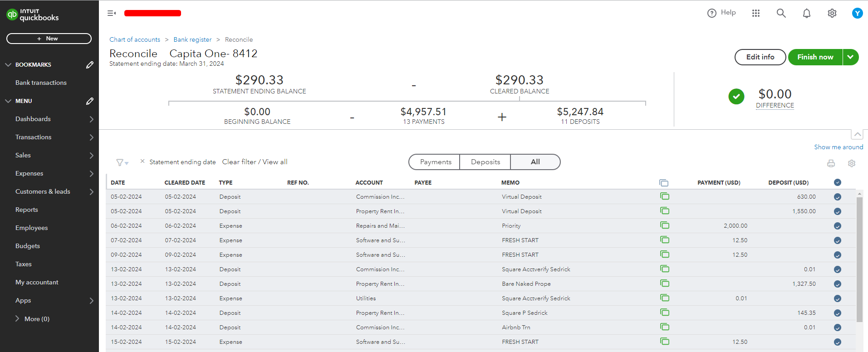
Task: Click the DIFFERENCE underlined label
Action: point(775,105)
